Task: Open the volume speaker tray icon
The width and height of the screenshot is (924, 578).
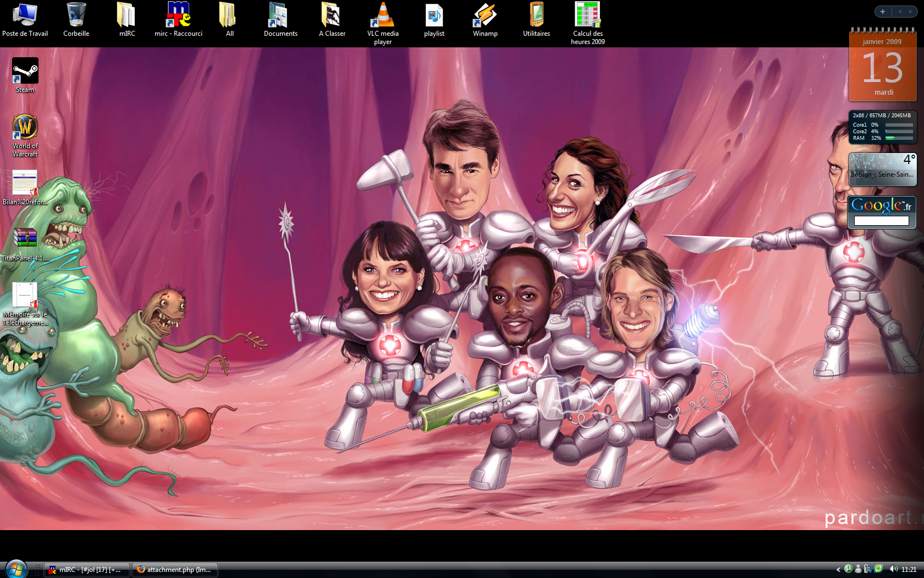Action: 893,569
